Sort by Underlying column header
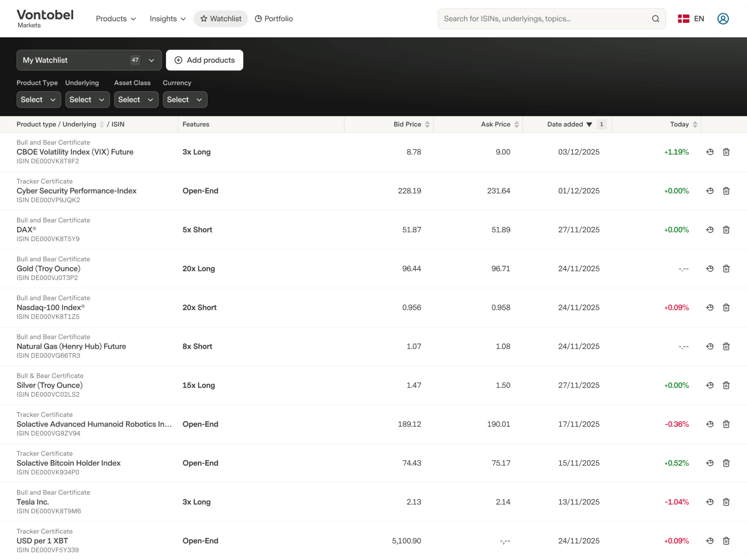Viewport: 747px width, 560px height. pos(83,124)
